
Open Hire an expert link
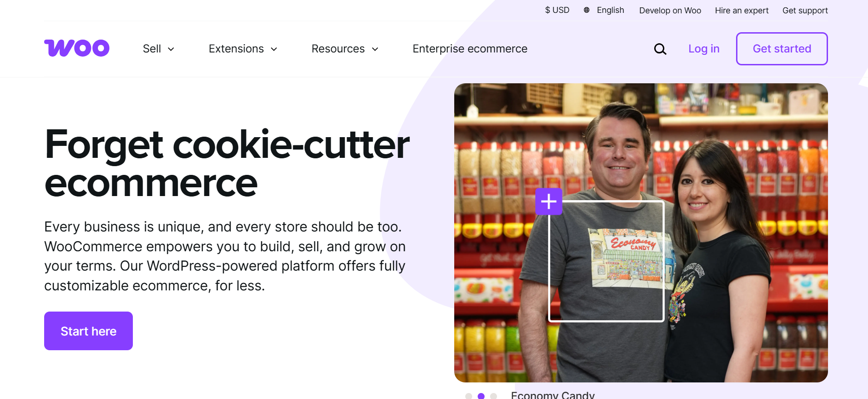click(x=742, y=10)
